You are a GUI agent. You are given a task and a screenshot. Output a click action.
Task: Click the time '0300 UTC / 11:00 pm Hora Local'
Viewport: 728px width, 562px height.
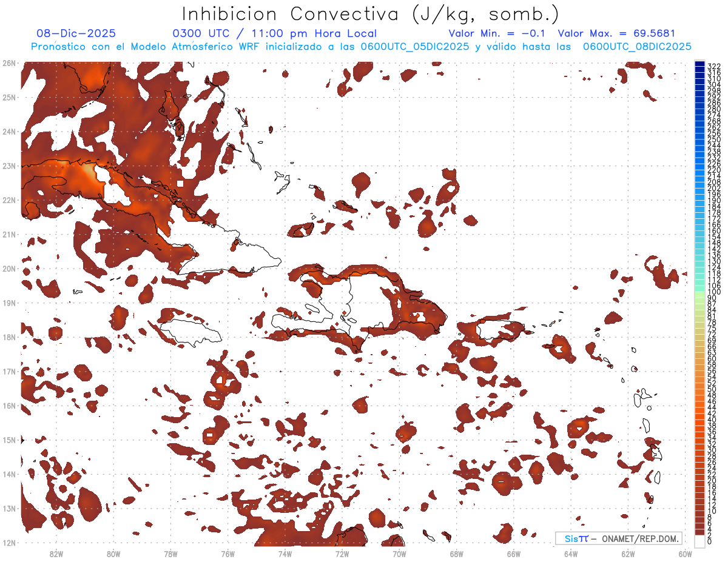275,34
